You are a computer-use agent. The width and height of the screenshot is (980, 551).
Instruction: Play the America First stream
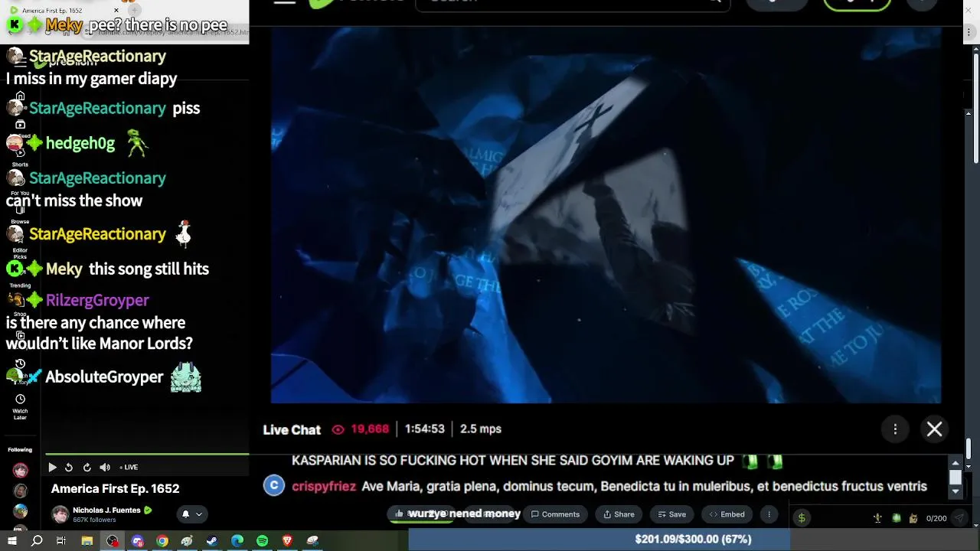click(52, 468)
